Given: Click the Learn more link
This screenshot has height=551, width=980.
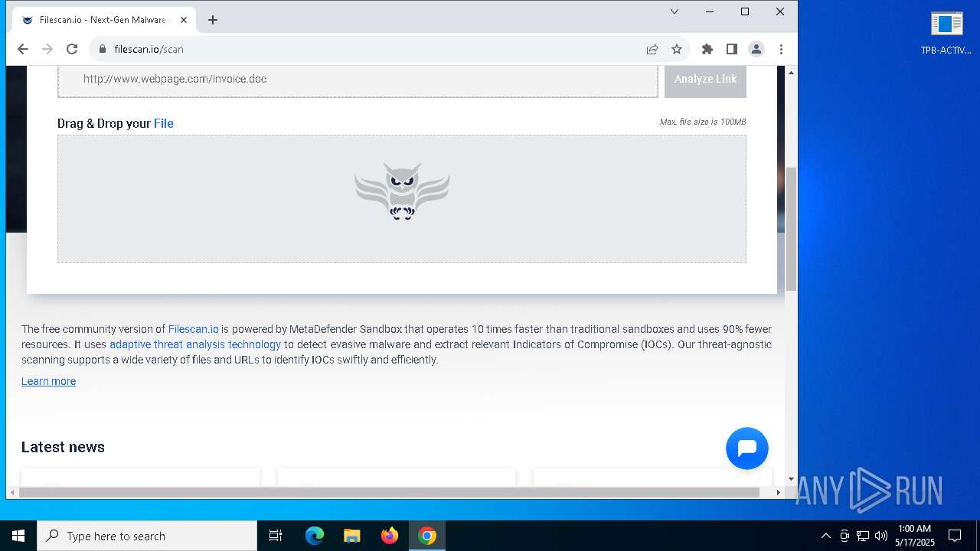Looking at the screenshot, I should coord(48,381).
